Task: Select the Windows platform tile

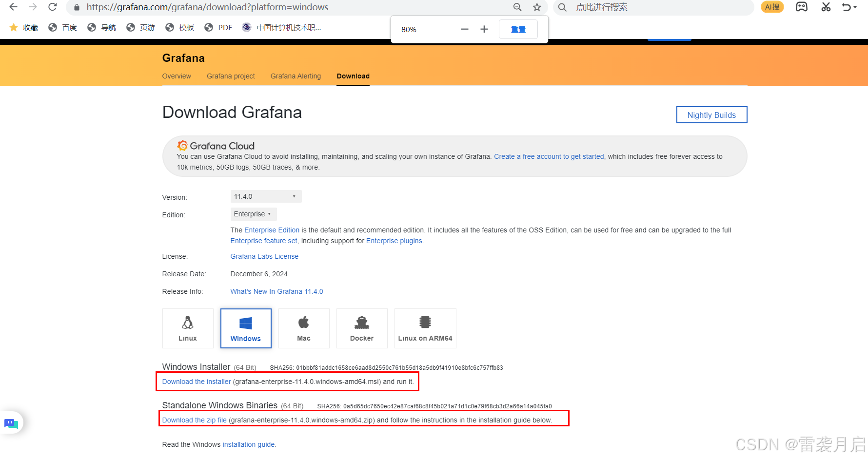Action: [246, 328]
